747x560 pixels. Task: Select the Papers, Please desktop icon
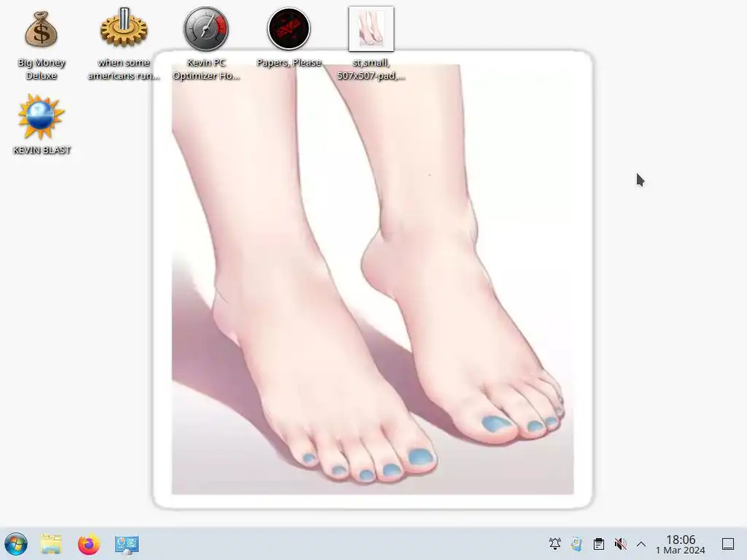[289, 28]
